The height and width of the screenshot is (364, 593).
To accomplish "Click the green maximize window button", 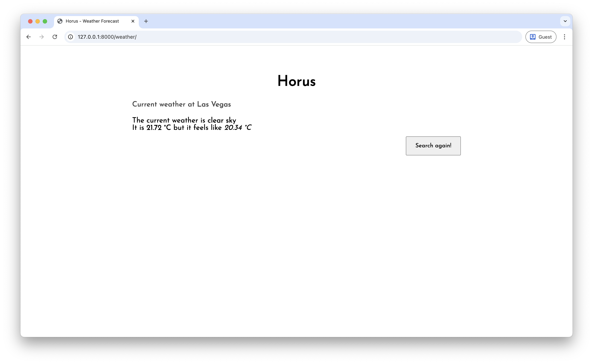I will pos(45,21).
